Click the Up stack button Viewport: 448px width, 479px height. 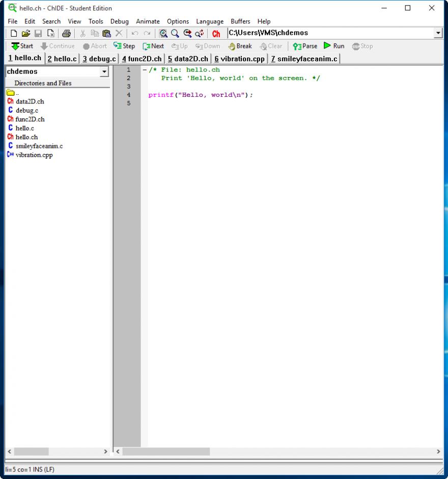pyautogui.click(x=179, y=46)
